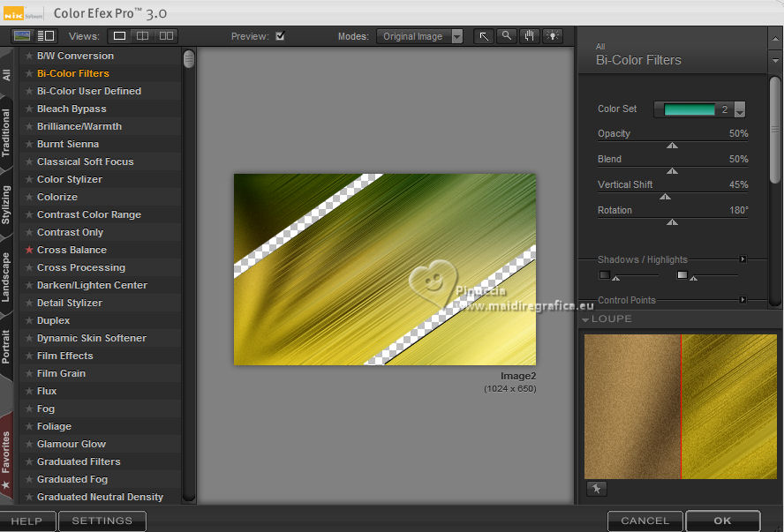Toggle red favorite star on Cross Balance

pos(29,250)
